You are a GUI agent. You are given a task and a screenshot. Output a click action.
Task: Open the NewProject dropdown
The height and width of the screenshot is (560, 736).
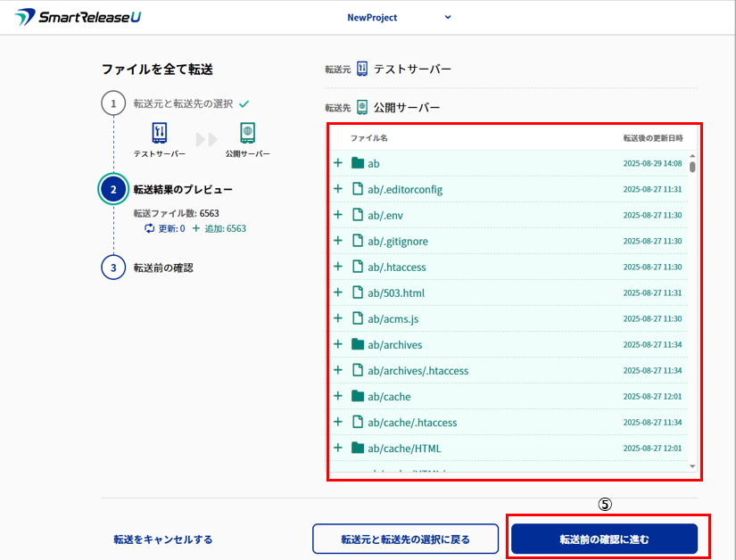click(x=399, y=17)
